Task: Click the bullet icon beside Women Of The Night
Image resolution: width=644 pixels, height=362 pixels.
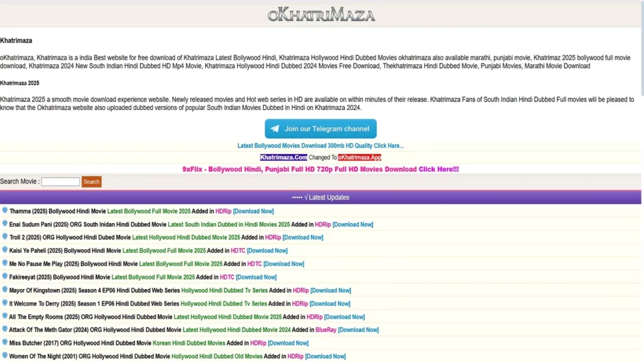Action: pos(5,356)
